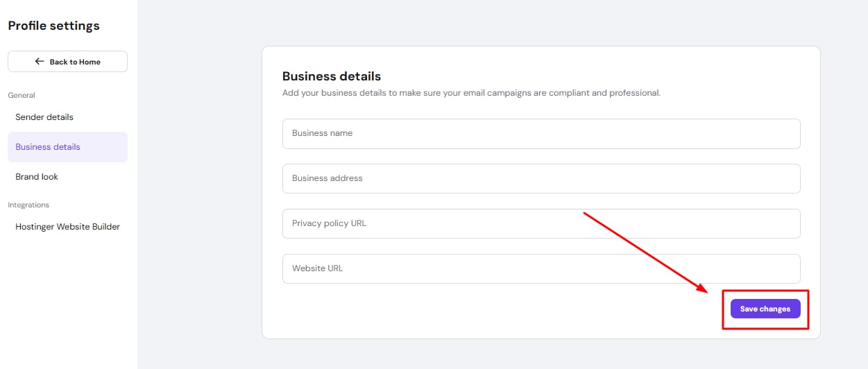Open the Sender details section

[44, 117]
